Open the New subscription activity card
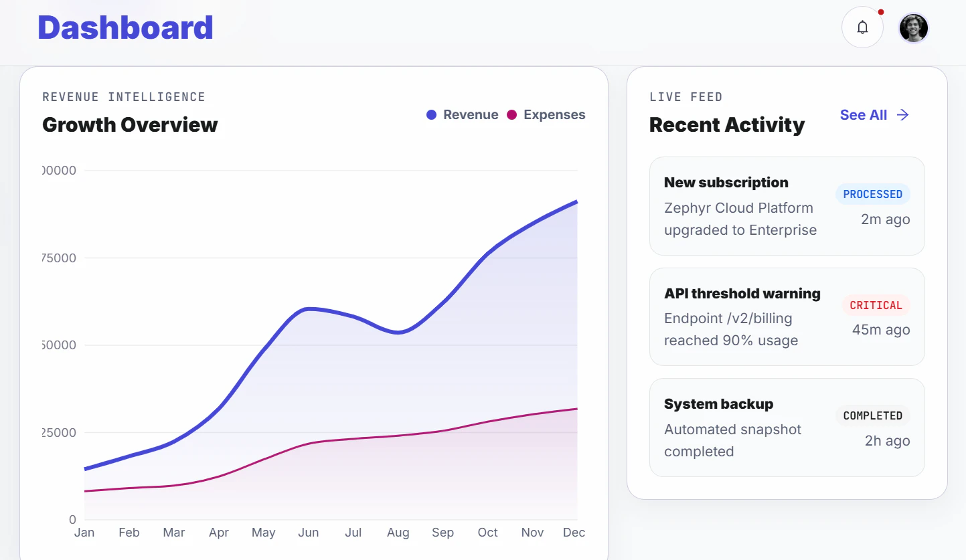966x560 pixels. click(787, 206)
